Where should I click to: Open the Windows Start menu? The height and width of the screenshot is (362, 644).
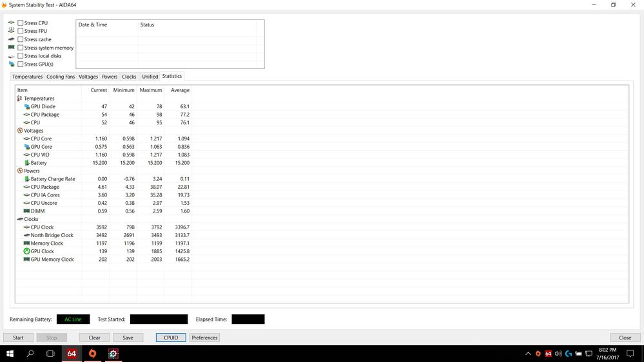10,354
